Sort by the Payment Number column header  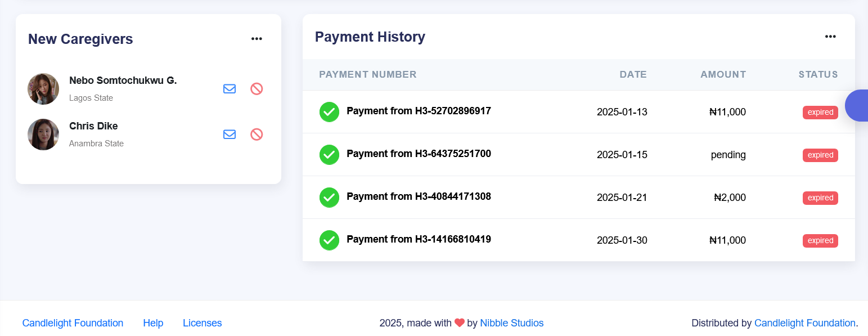coord(368,74)
